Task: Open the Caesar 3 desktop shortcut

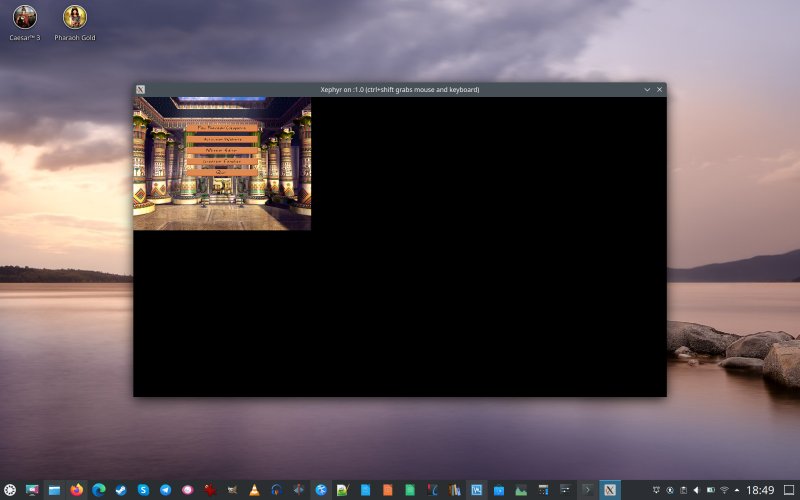Action: click(24, 22)
